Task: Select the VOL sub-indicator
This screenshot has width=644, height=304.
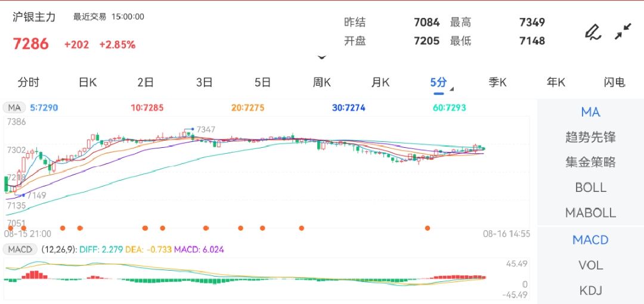Action: coord(590,265)
